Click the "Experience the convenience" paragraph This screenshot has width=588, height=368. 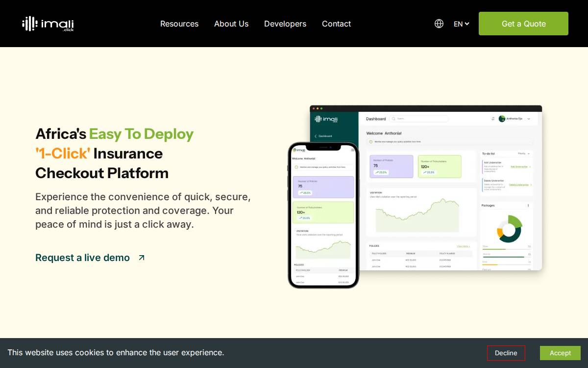click(x=143, y=210)
